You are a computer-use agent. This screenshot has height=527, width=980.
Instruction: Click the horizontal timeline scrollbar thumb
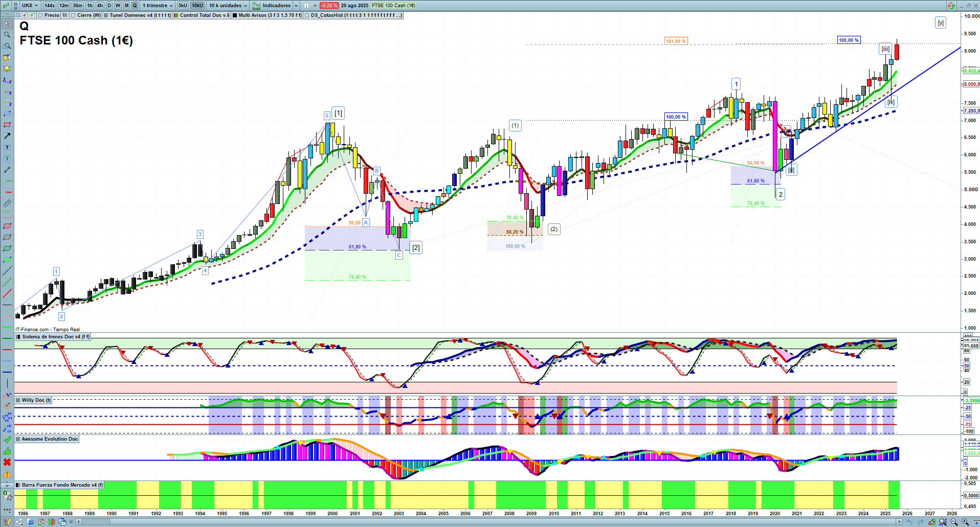(96, 522)
